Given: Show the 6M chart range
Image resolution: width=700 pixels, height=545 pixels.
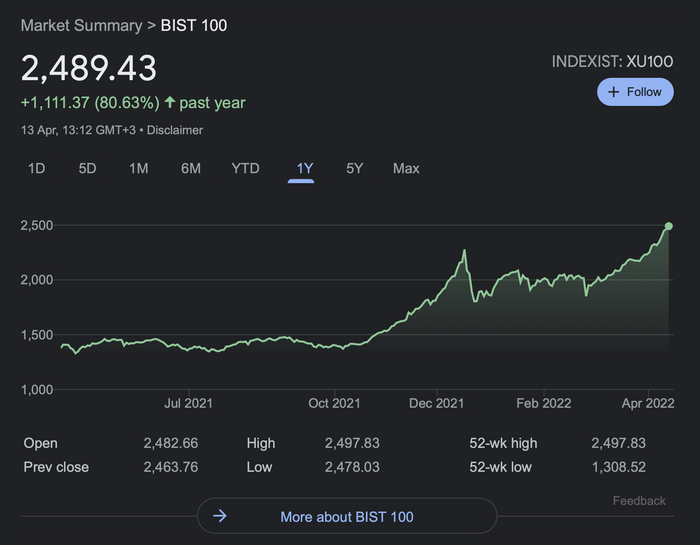Looking at the screenshot, I should (x=190, y=168).
